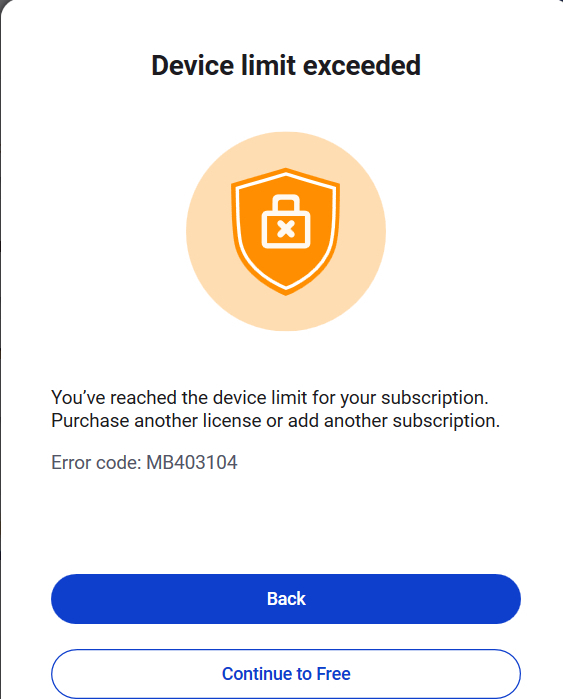The height and width of the screenshot is (699, 563).
Task: Click the word subscription in first message line
Action: click(x=435, y=398)
